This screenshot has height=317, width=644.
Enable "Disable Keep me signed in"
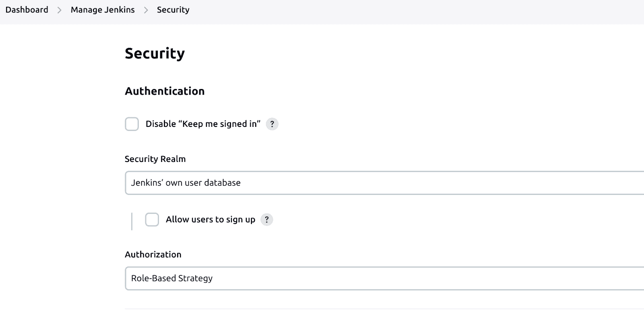(131, 124)
